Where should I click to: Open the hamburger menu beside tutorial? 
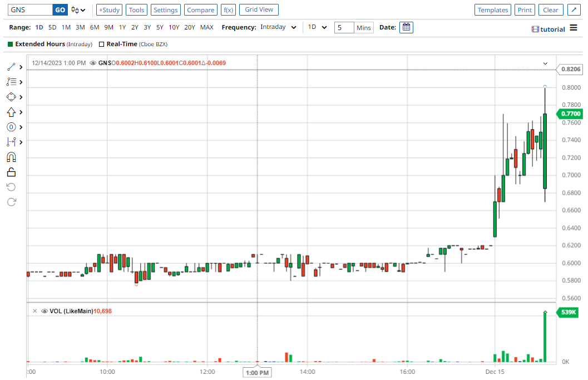574,28
